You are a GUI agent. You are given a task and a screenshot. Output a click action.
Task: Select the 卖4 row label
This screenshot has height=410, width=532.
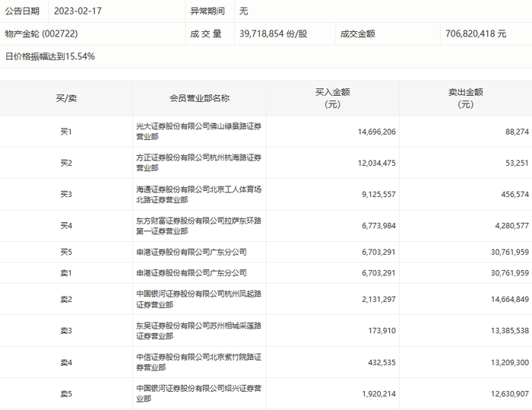point(66,362)
